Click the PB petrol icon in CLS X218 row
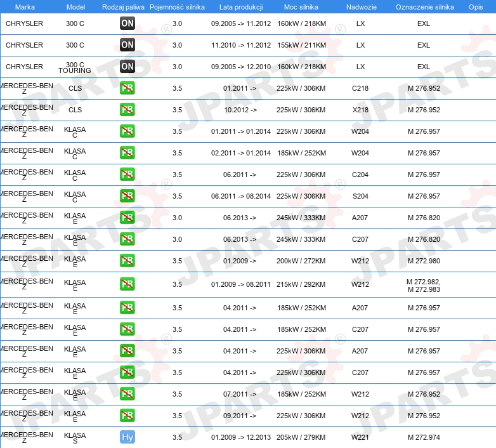Screen dimensions: 496x448 click(x=127, y=110)
